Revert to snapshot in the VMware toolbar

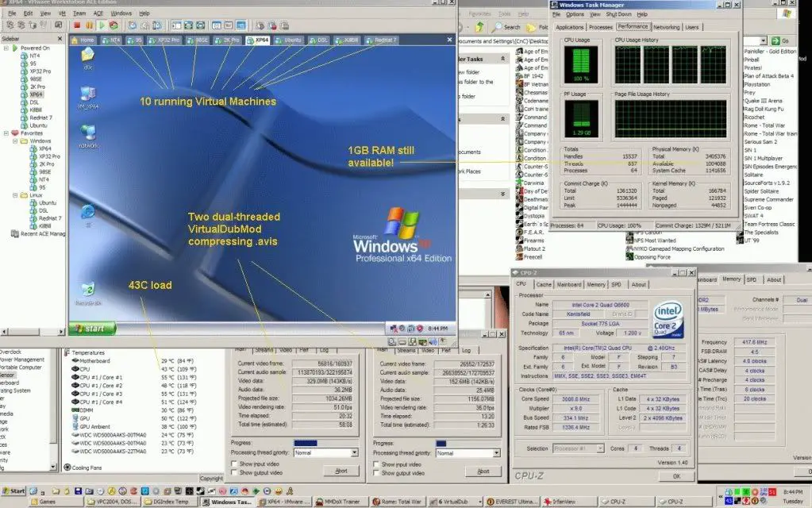[x=144, y=25]
